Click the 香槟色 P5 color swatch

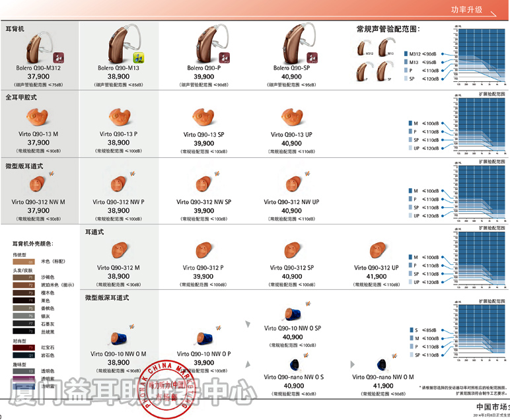tap(24, 308)
